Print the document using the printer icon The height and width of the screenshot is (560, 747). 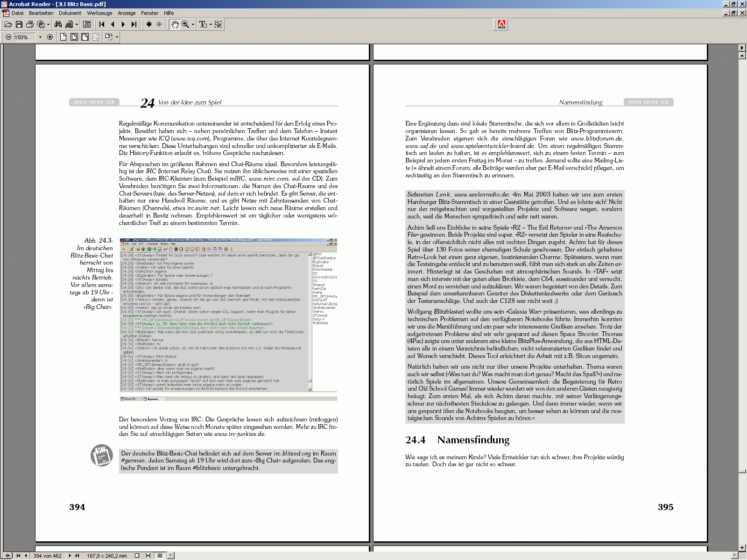point(30,24)
